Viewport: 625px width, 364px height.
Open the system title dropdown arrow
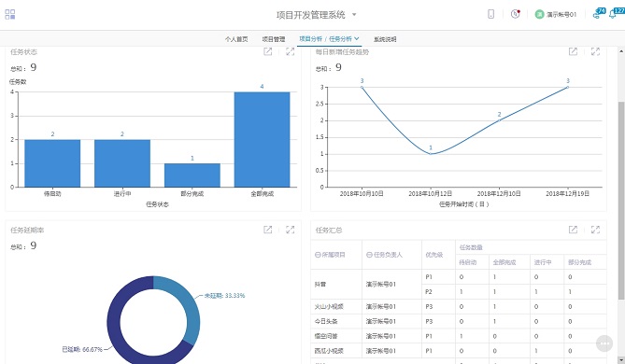tap(354, 15)
